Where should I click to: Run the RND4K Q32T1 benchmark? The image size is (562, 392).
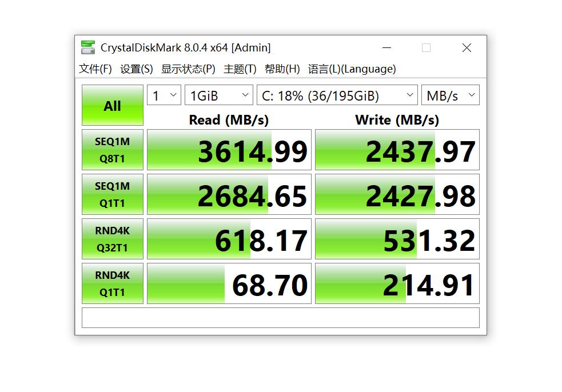[112, 239]
